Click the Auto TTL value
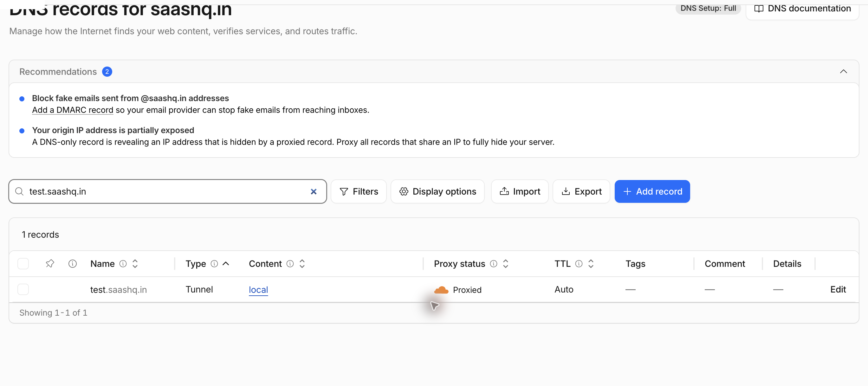This screenshot has width=868, height=386. click(x=564, y=289)
